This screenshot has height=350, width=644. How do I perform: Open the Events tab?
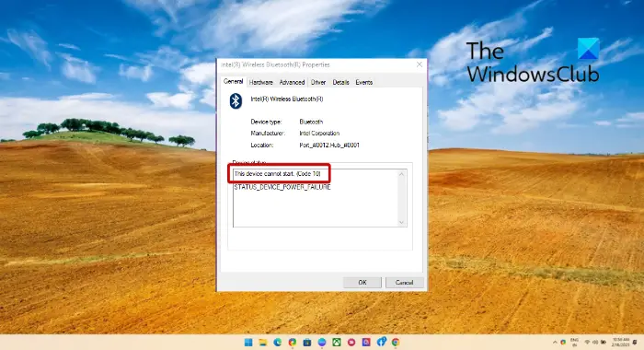364,82
